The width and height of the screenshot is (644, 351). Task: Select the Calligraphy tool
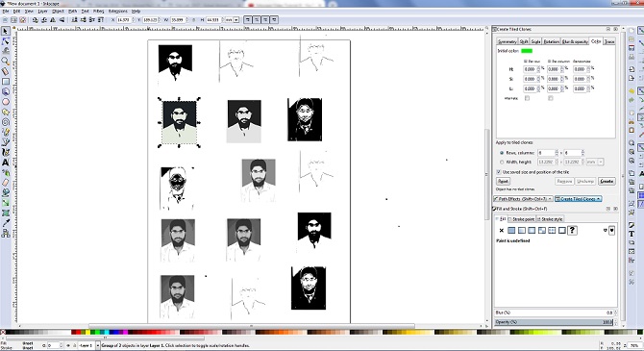6,152
